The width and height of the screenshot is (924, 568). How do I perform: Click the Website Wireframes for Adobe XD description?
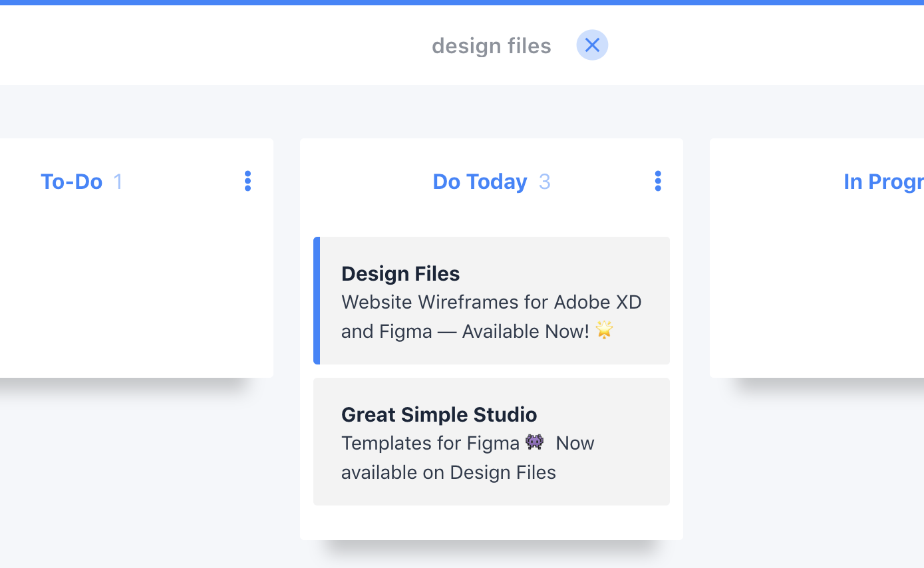pos(492,317)
